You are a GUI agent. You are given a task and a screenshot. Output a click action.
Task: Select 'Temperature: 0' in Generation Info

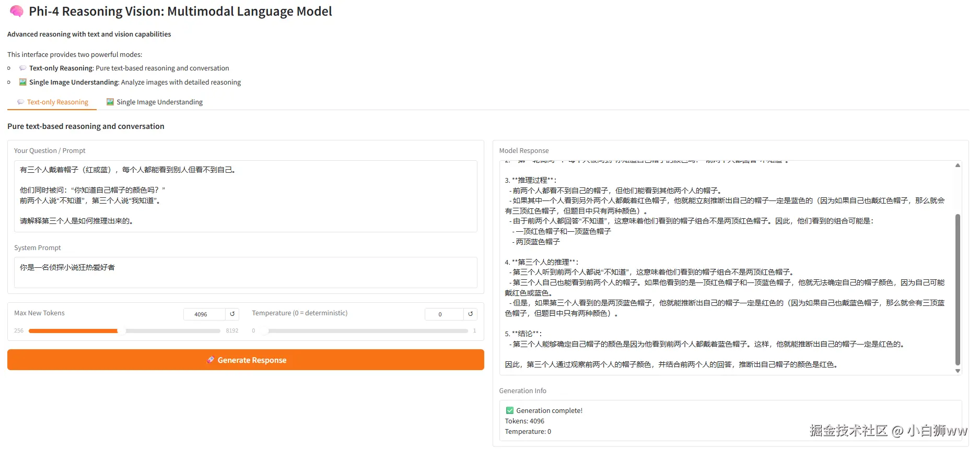pyautogui.click(x=528, y=431)
